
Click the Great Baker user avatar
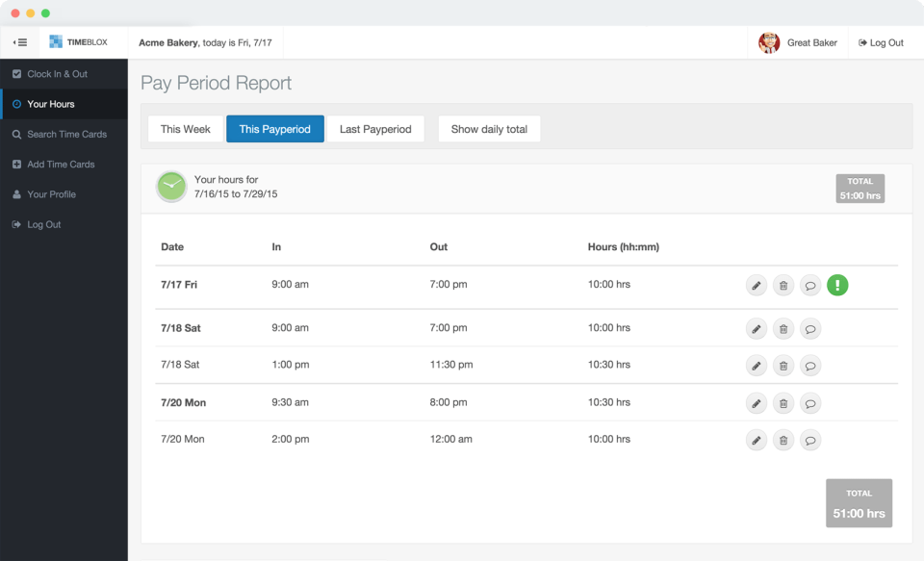pyautogui.click(x=769, y=42)
